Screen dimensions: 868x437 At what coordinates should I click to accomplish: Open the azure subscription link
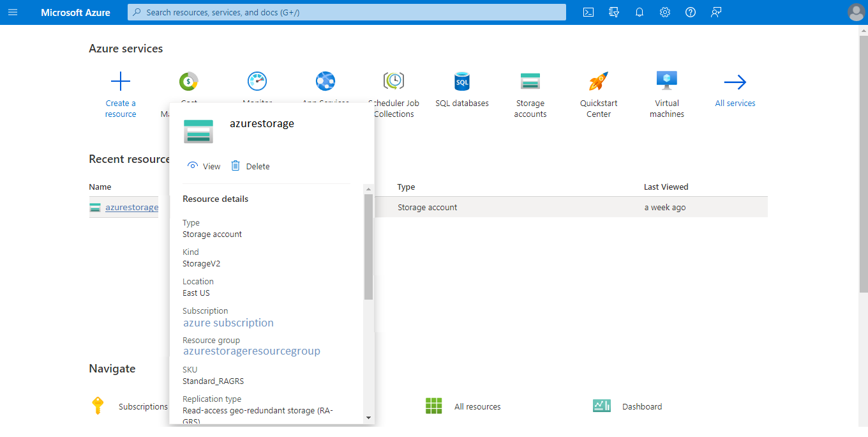(x=228, y=323)
